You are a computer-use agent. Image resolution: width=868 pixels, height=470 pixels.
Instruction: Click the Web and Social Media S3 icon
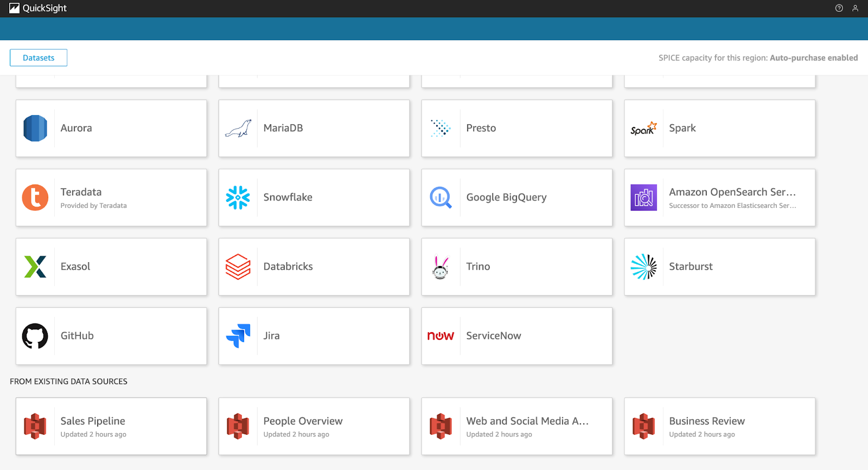[441, 426]
